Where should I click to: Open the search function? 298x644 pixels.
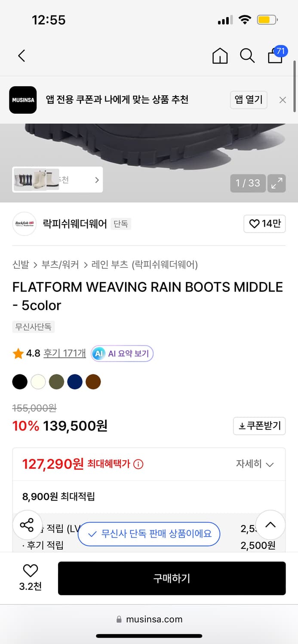click(x=247, y=55)
